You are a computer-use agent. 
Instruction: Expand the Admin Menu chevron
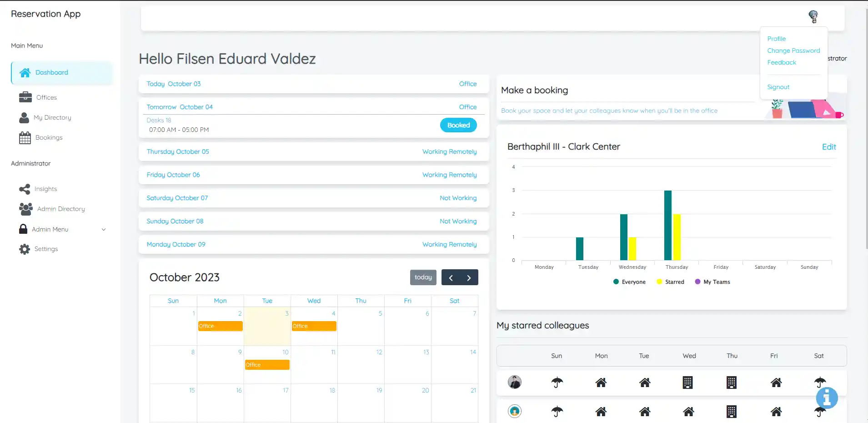[x=104, y=229]
